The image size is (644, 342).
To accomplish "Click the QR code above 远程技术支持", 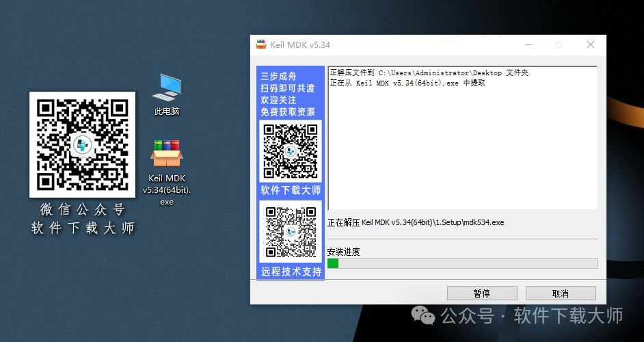I will click(291, 232).
